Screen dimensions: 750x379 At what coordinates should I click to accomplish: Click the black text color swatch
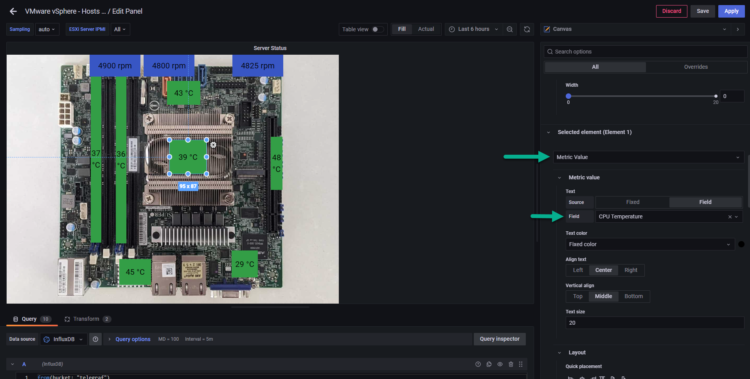(x=741, y=244)
